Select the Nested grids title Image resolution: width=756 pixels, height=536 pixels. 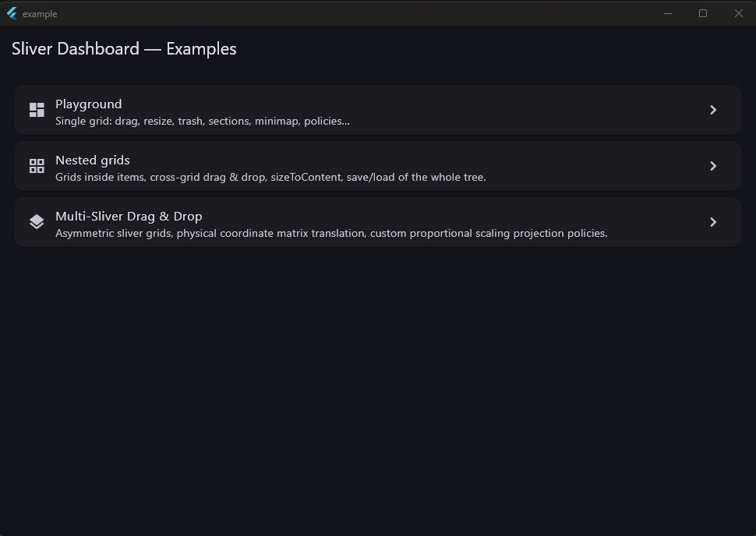coord(93,160)
